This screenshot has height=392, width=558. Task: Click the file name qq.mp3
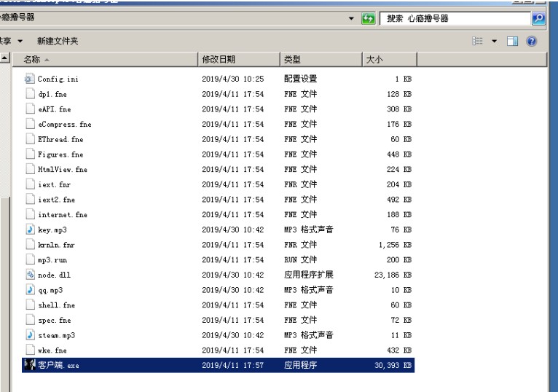50,290
